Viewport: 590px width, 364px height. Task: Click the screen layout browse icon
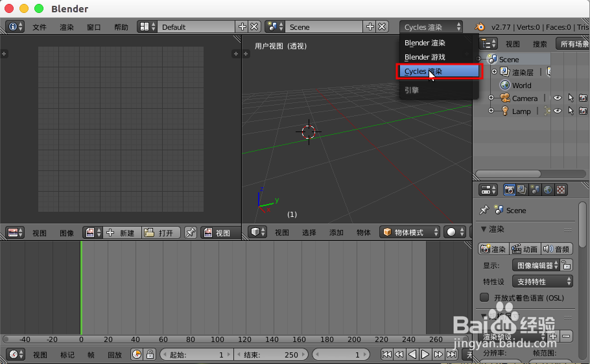tap(147, 27)
